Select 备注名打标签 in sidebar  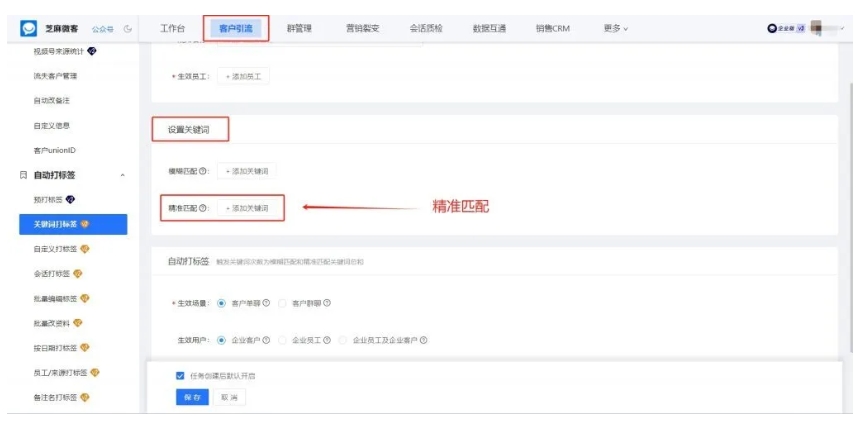55,397
